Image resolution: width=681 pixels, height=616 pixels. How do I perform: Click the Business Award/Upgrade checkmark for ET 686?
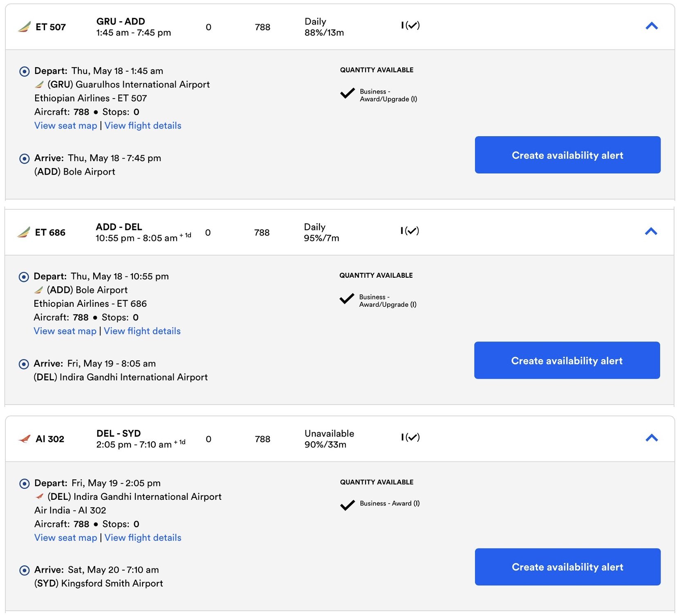tap(347, 299)
